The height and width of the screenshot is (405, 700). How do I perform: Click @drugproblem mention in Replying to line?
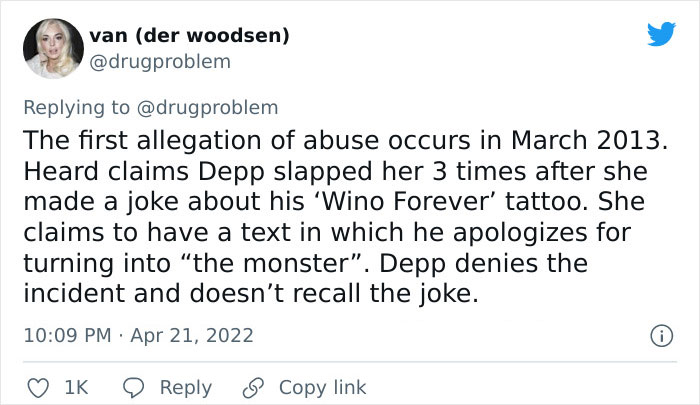[212, 107]
